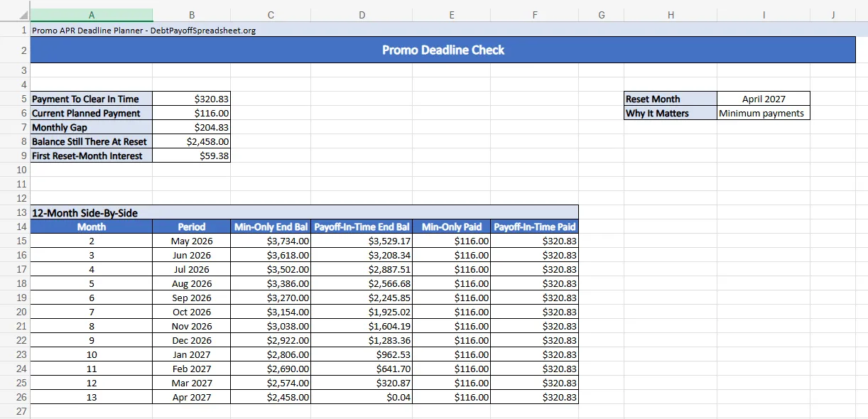Click the Monthly Gap label
This screenshot has height=419, width=868.
pyautogui.click(x=91, y=127)
